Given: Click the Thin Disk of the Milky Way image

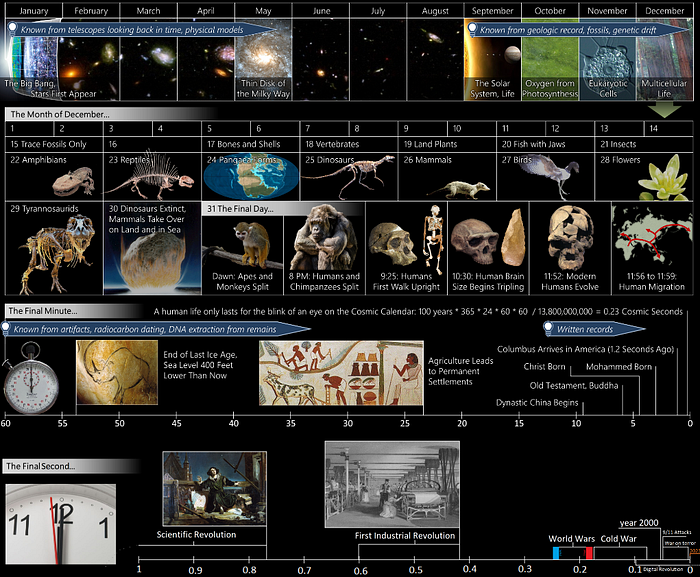Looking at the screenshot, I should click(263, 59).
